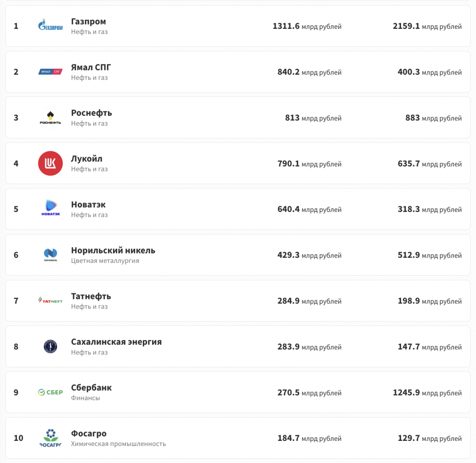Select the Роснефть company title
This screenshot has height=463, width=476.
91,113
